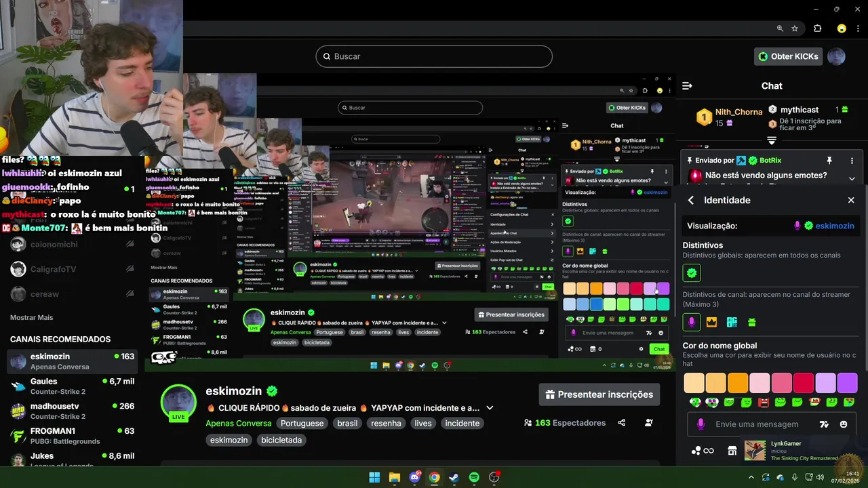Open the channel points infinity counter

pyautogui.click(x=703, y=451)
